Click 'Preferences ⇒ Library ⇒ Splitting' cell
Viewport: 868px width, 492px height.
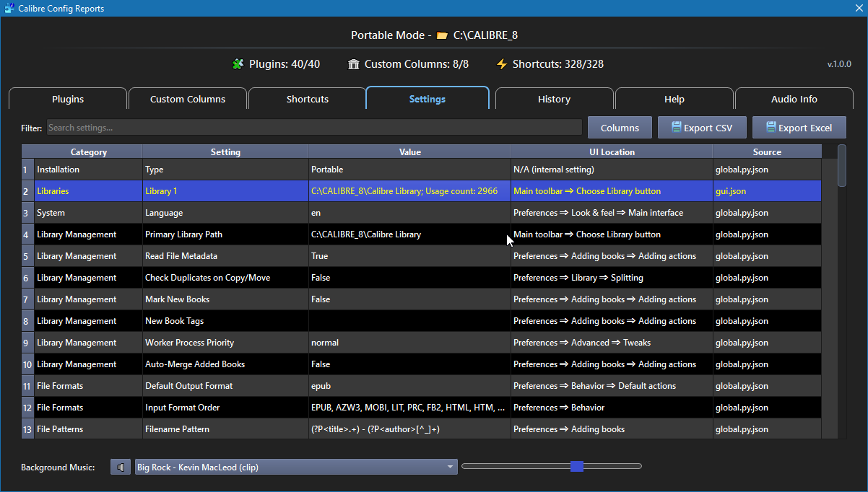pos(612,278)
